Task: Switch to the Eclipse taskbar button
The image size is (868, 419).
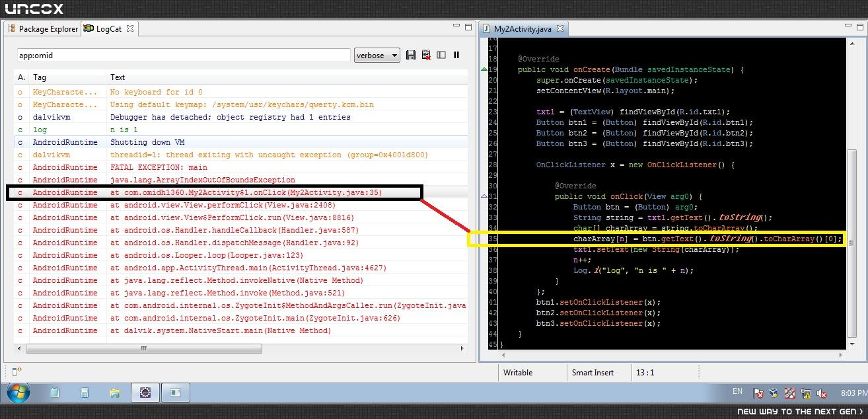Action: coord(145,393)
